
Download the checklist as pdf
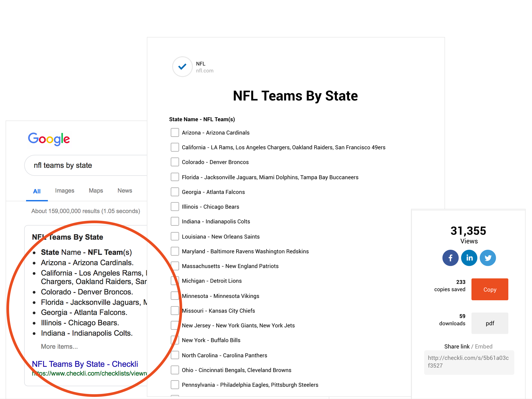click(490, 323)
